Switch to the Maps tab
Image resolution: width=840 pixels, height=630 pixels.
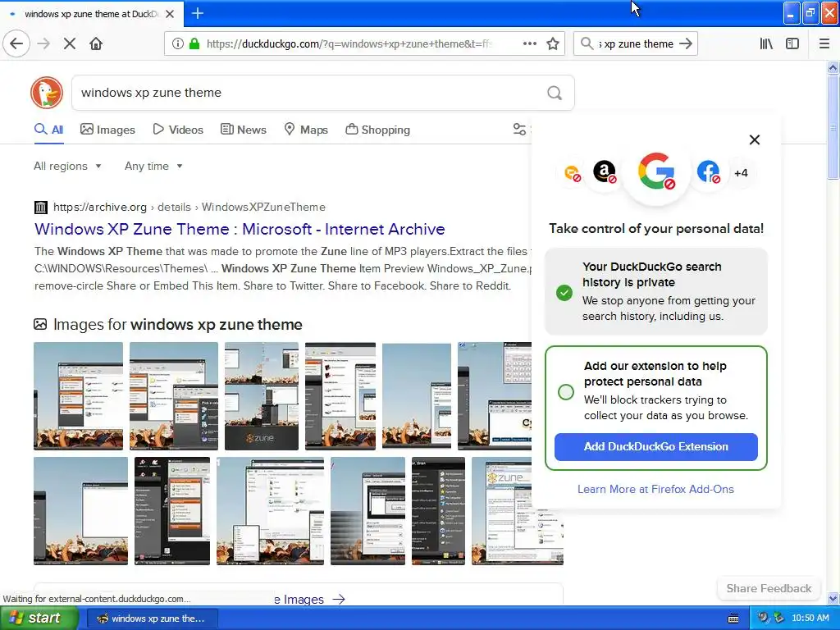coord(306,130)
